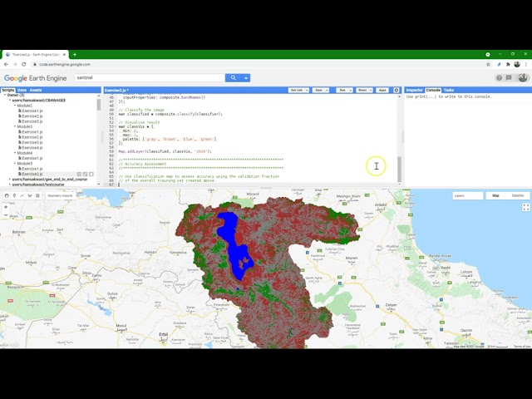Fold the classVis code block at line 53
Image resolution: width=532 pixels, height=399 pixels.
(x=116, y=126)
